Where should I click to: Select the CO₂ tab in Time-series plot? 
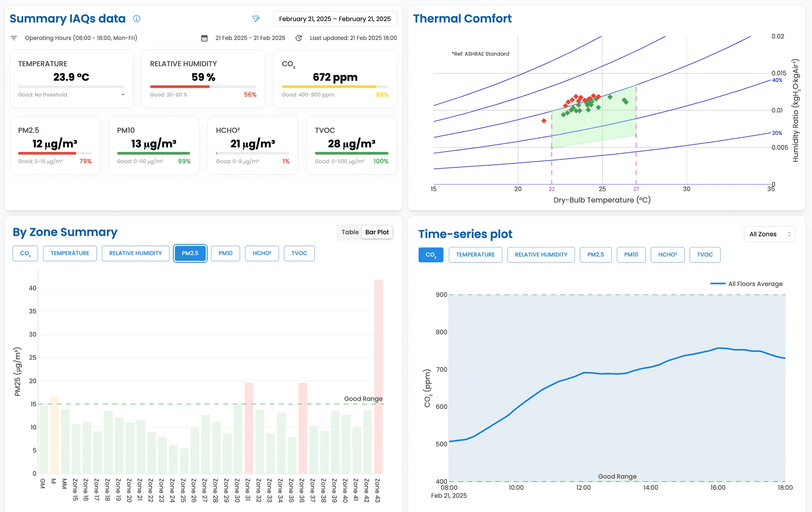tap(431, 255)
